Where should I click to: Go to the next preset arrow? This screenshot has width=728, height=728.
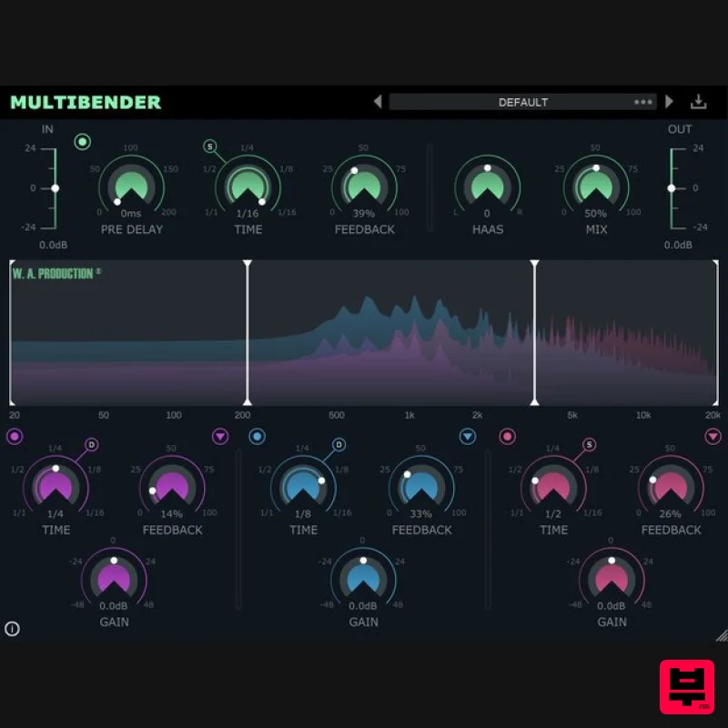(669, 102)
